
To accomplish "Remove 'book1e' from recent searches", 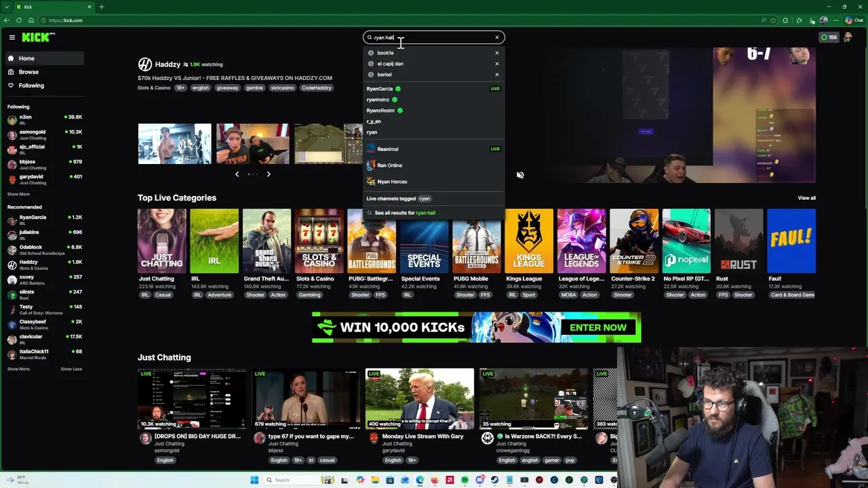I will (x=497, y=53).
